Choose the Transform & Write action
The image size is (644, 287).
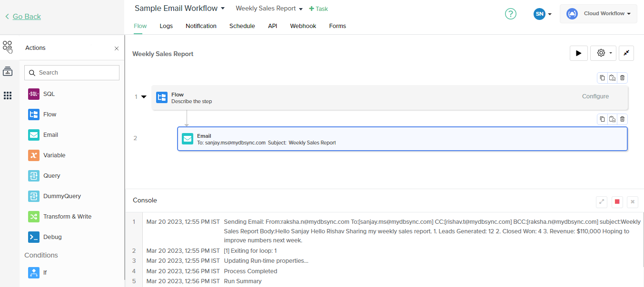67,217
